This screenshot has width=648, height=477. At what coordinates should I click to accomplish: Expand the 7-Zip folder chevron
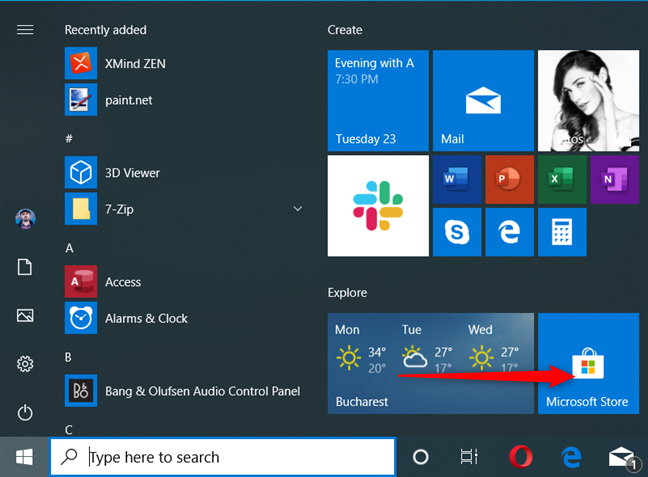click(298, 209)
